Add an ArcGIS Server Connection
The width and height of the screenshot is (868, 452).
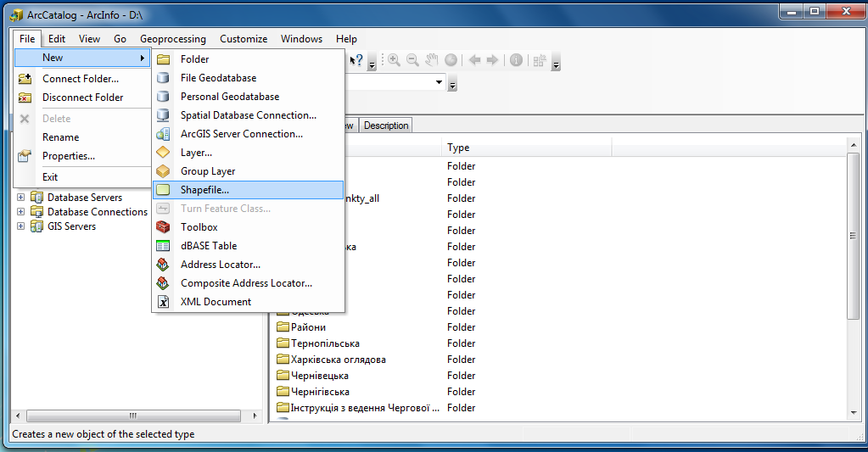point(248,134)
